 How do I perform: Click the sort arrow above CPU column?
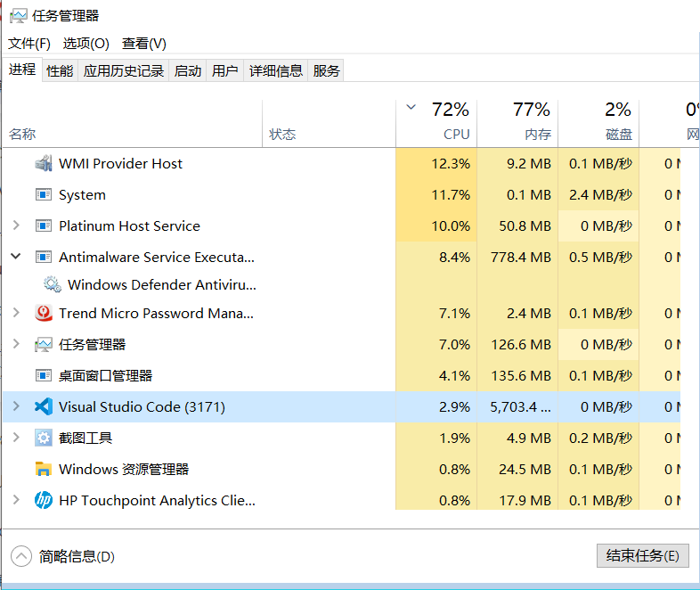411,107
